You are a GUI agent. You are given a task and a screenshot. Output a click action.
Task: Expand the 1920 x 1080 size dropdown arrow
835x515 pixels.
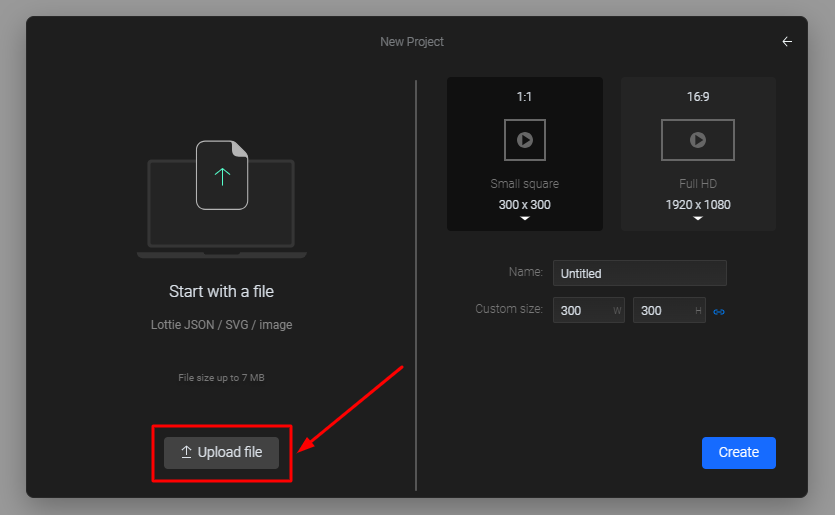(698, 218)
